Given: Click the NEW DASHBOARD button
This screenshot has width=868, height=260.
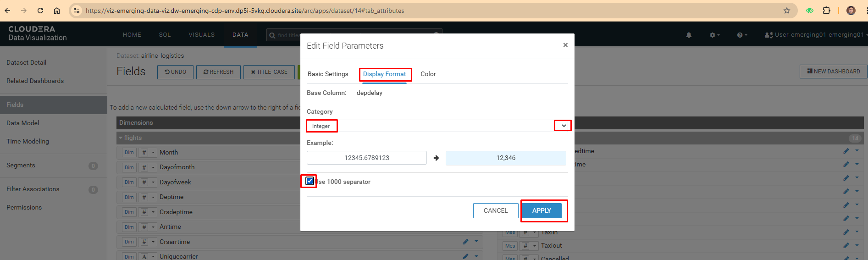Looking at the screenshot, I should coord(834,71).
